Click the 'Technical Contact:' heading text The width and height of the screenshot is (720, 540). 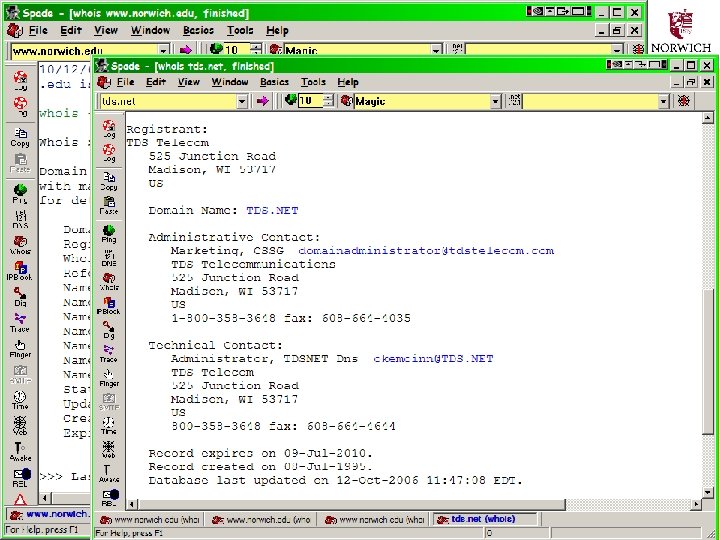[216, 345]
